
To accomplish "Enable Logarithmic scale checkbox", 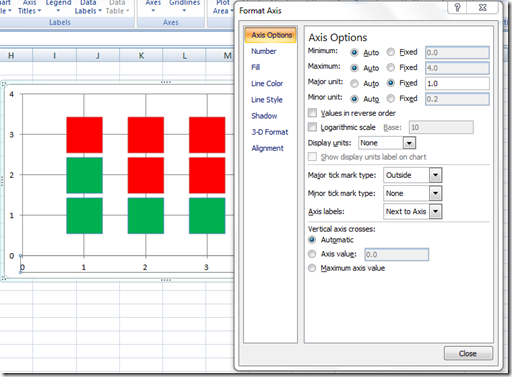I will 312,127.
